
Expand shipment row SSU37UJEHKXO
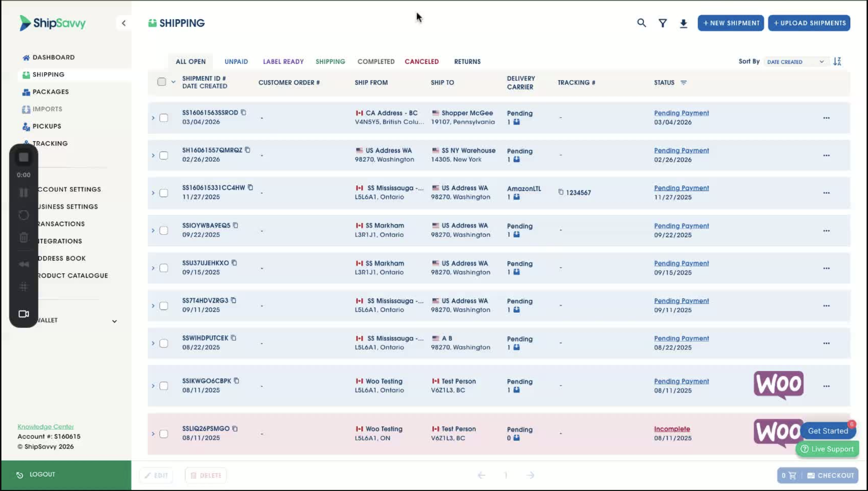pyautogui.click(x=153, y=268)
